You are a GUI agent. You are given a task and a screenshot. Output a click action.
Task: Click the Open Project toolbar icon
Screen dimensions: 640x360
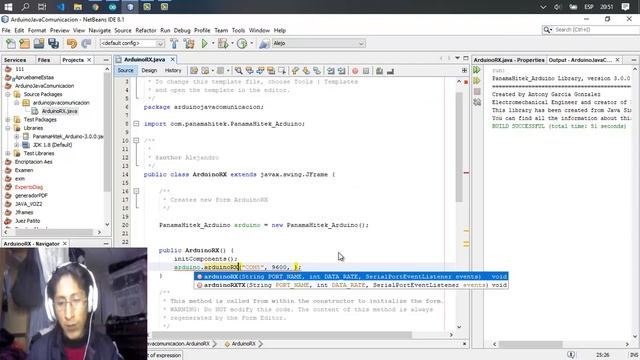click(39, 43)
